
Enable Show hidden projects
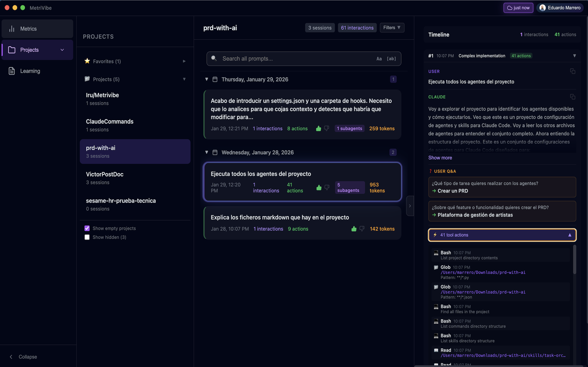(87, 237)
